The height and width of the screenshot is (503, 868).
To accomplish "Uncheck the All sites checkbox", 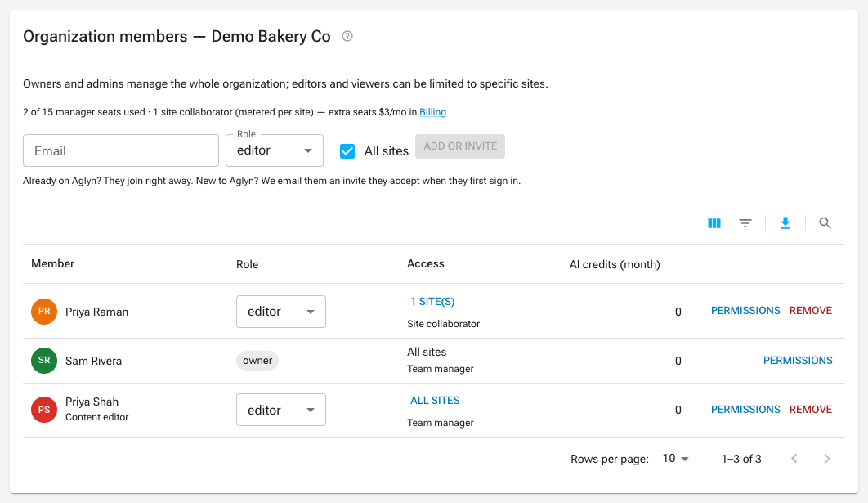I will click(x=347, y=151).
